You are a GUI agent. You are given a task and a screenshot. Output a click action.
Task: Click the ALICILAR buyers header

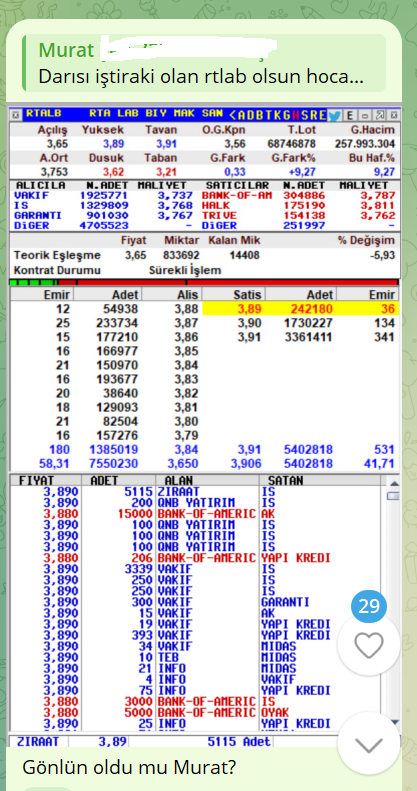40,185
